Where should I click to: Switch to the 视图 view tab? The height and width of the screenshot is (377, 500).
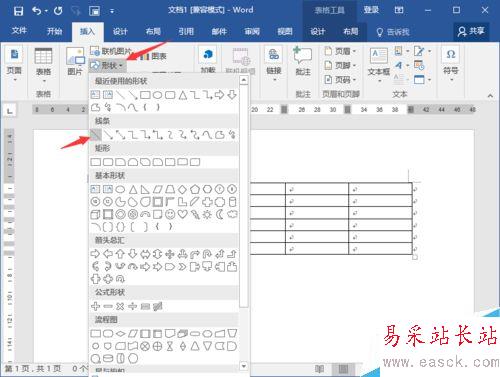[285, 31]
